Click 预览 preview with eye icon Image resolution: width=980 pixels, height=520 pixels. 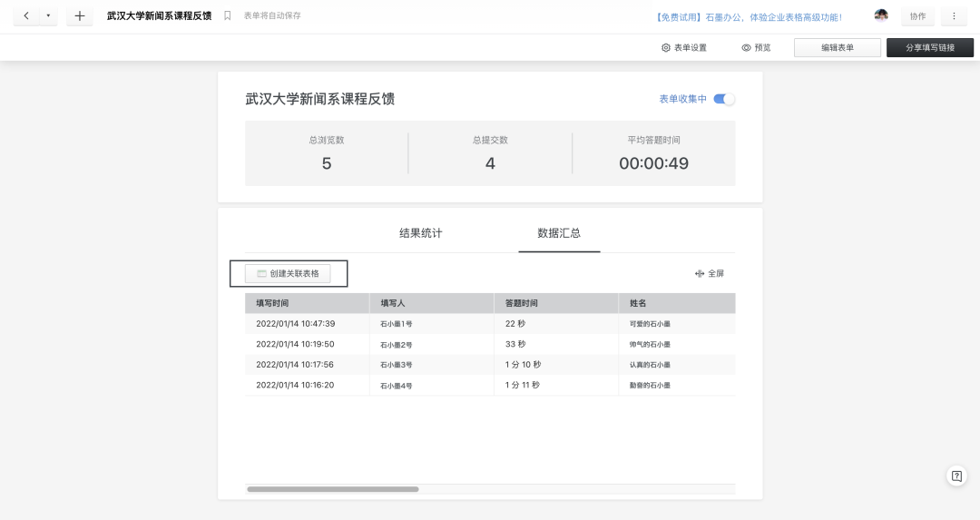pyautogui.click(x=756, y=47)
